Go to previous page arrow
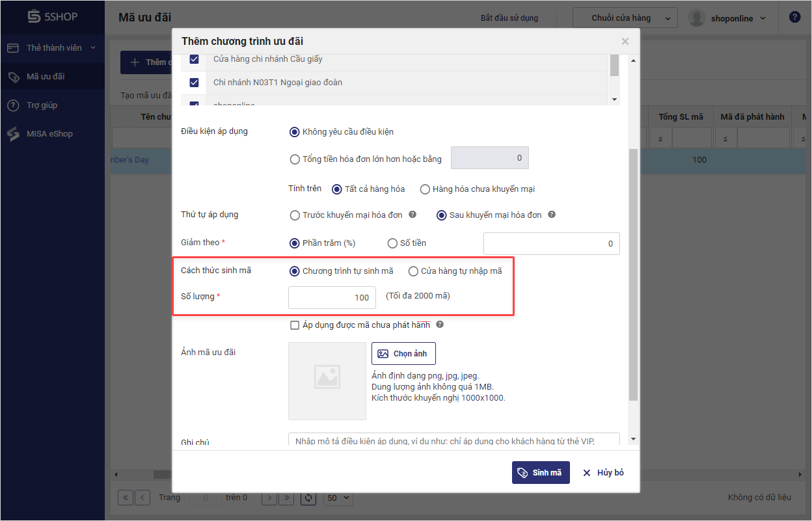Viewport: 812px width, 521px height. [143, 498]
